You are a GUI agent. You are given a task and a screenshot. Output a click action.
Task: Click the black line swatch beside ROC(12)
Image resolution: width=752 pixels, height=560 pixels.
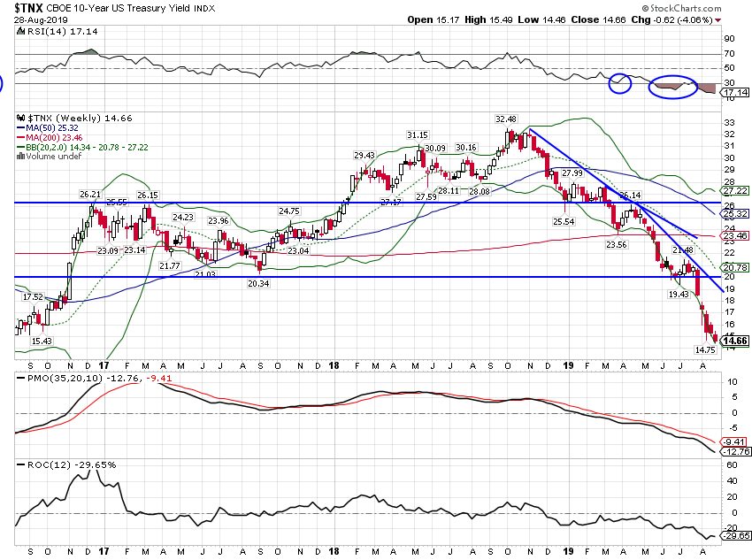coord(20,464)
